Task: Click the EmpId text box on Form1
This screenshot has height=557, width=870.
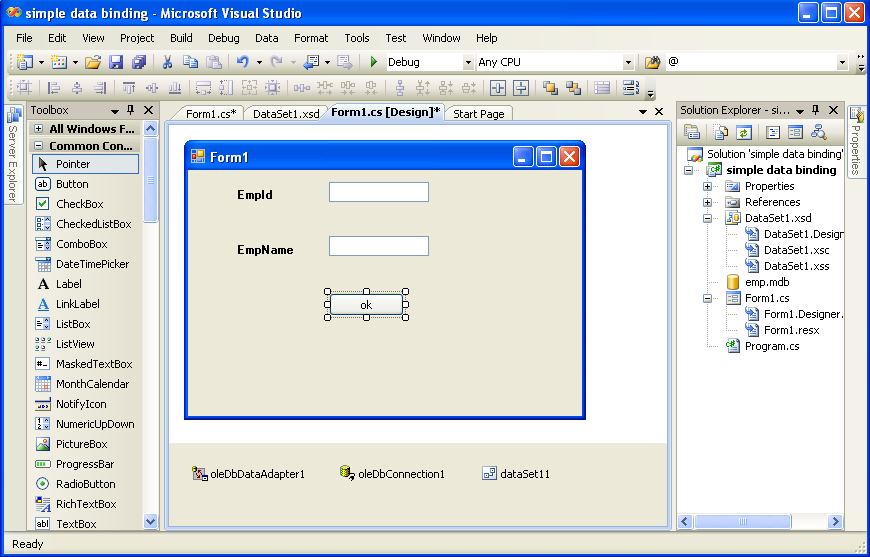Action: point(379,192)
